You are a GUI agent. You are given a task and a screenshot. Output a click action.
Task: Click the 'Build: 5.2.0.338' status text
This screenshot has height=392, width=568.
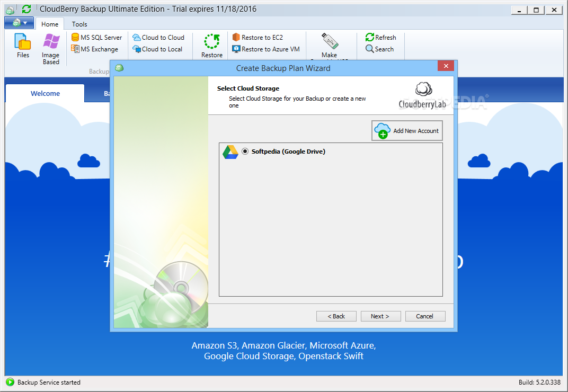pyautogui.click(x=539, y=382)
